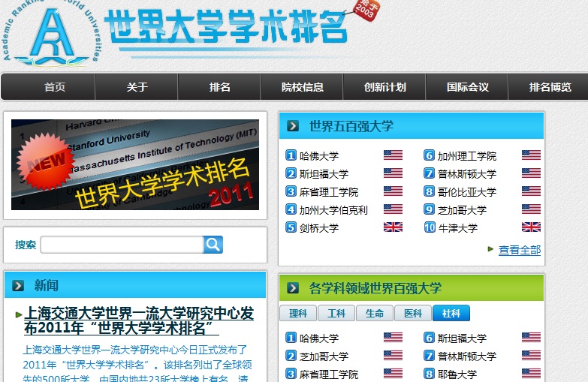Click rank 5 badge beside 剑桥大学
This screenshot has height=382, width=588.
[x=291, y=227]
